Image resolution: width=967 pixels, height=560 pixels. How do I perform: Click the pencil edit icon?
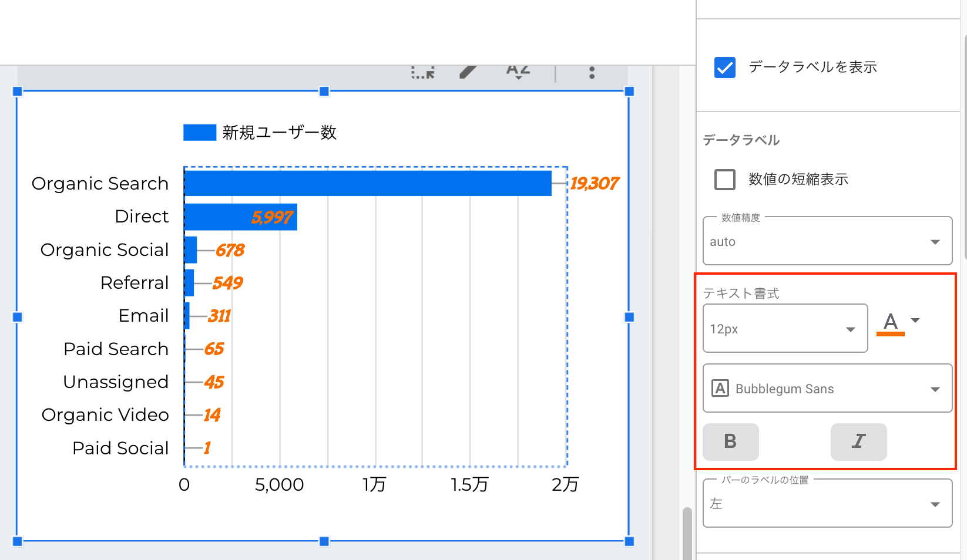point(468,72)
